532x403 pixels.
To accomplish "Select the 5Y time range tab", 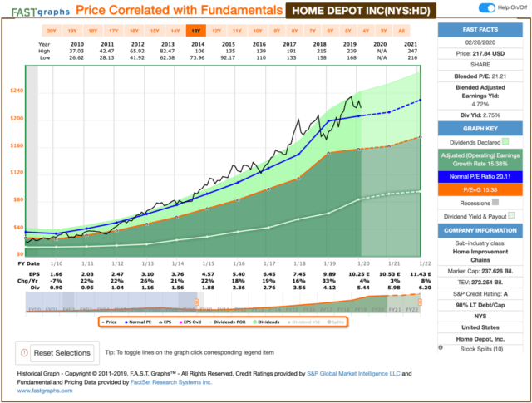I will 348,31.
